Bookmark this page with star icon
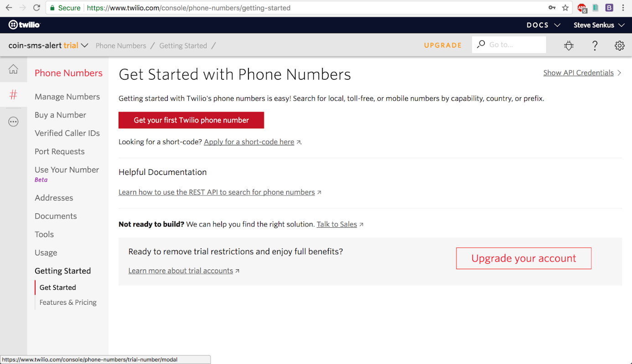 pos(565,8)
